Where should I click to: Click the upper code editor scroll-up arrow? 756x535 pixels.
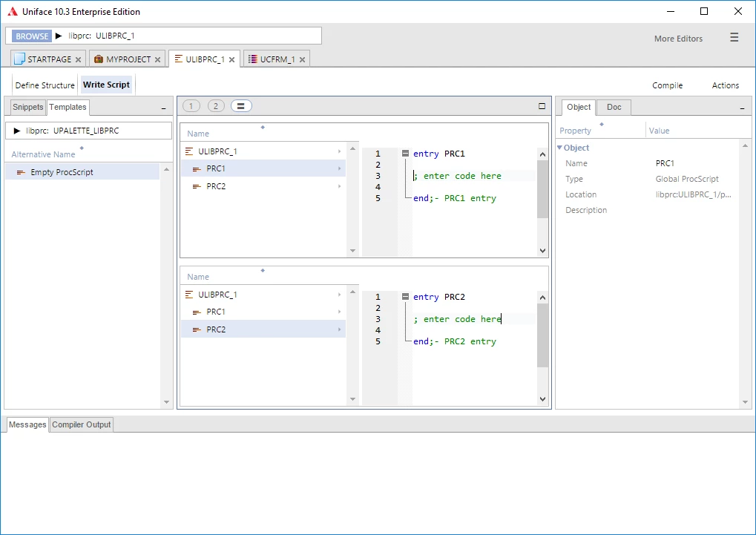click(x=542, y=154)
